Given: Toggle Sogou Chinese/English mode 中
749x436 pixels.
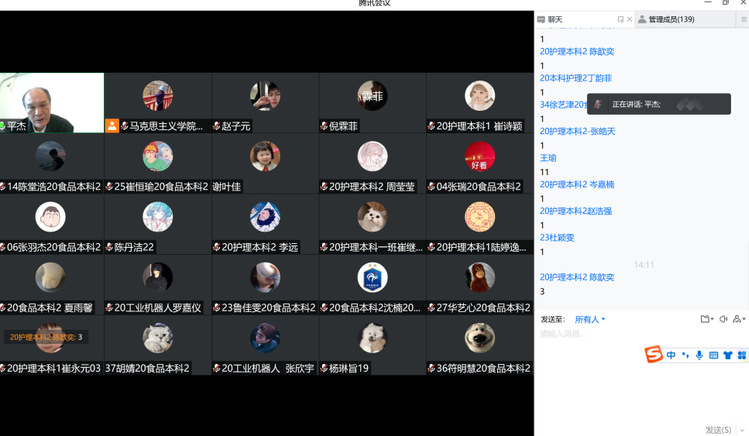Looking at the screenshot, I should [671, 356].
